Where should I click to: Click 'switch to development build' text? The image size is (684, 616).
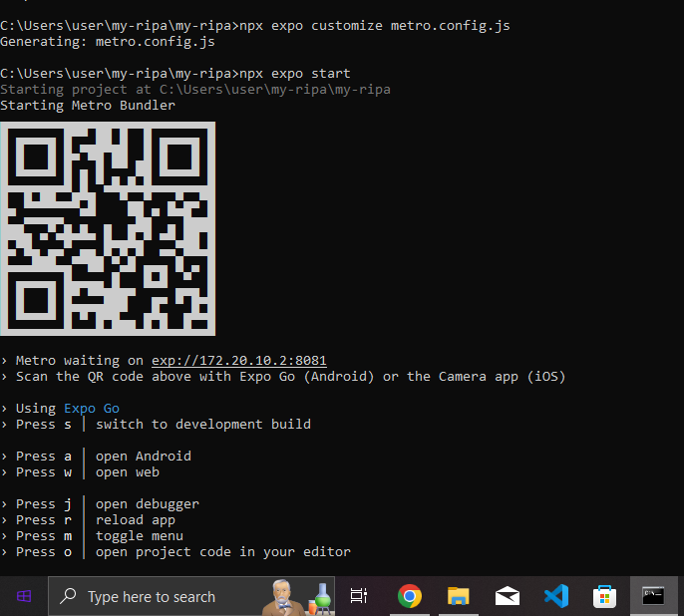(203, 425)
